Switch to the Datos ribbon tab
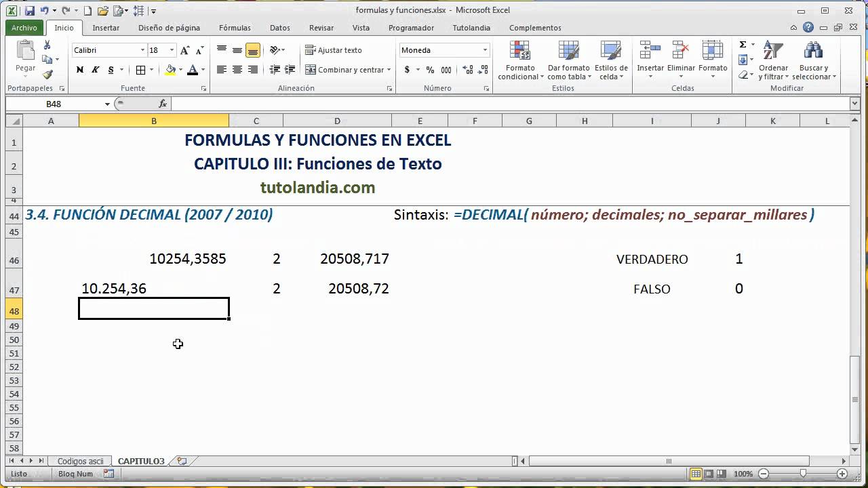Image resolution: width=868 pixels, height=488 pixels. (279, 28)
